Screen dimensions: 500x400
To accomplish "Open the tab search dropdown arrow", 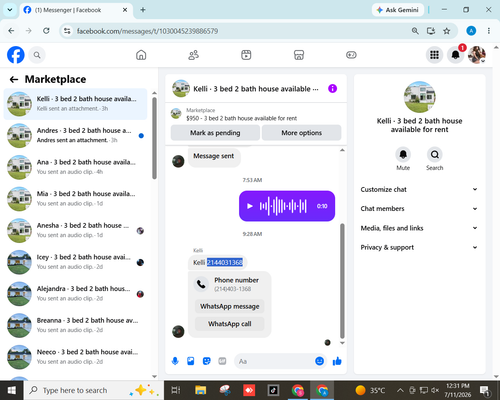I will point(10,10).
